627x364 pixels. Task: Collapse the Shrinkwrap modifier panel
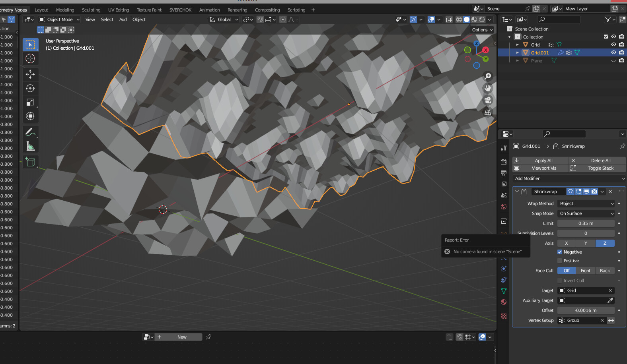pyautogui.click(x=517, y=192)
